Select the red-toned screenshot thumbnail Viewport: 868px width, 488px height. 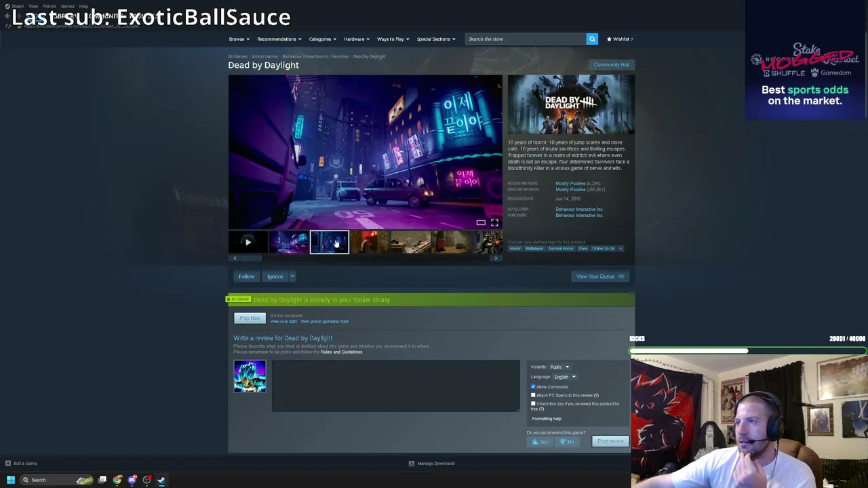pyautogui.click(x=370, y=242)
